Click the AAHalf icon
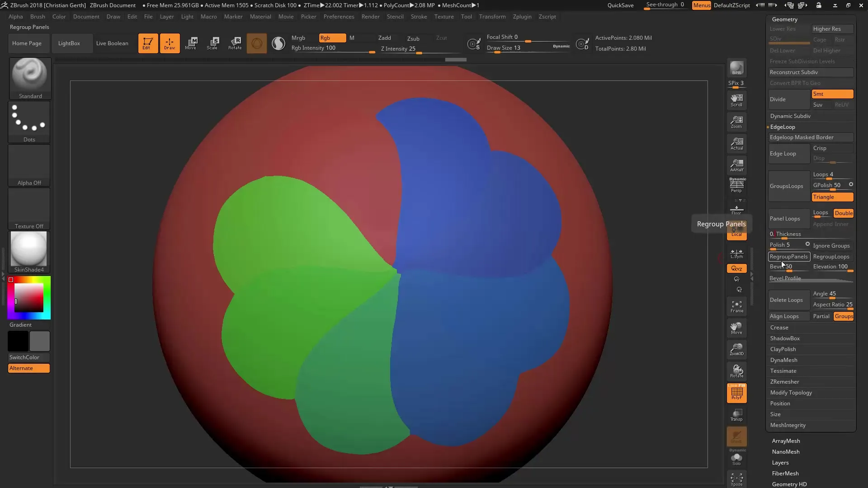Screen dimensions: 868x488 point(736,165)
